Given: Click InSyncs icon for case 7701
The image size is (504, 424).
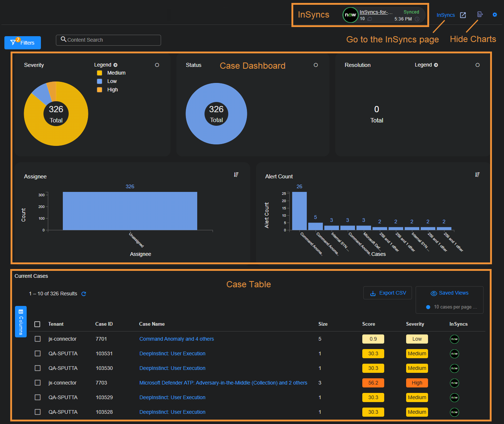Looking at the screenshot, I should 454,339.
